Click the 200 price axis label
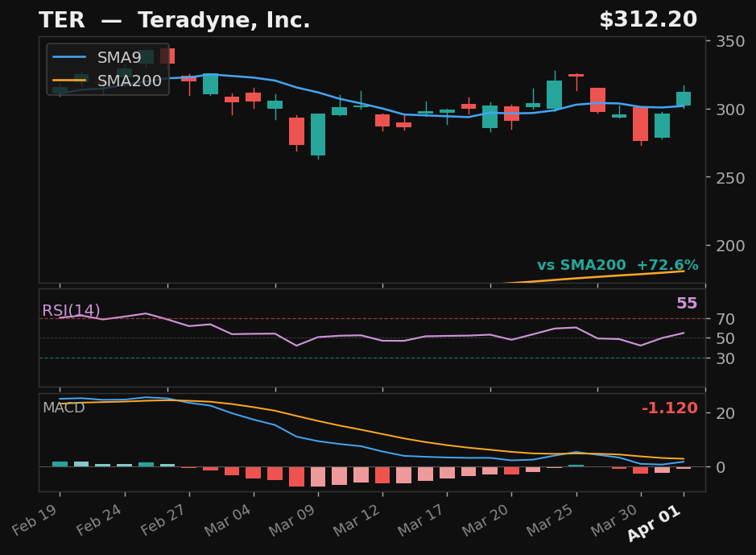This screenshot has height=555, width=756. coord(730,246)
